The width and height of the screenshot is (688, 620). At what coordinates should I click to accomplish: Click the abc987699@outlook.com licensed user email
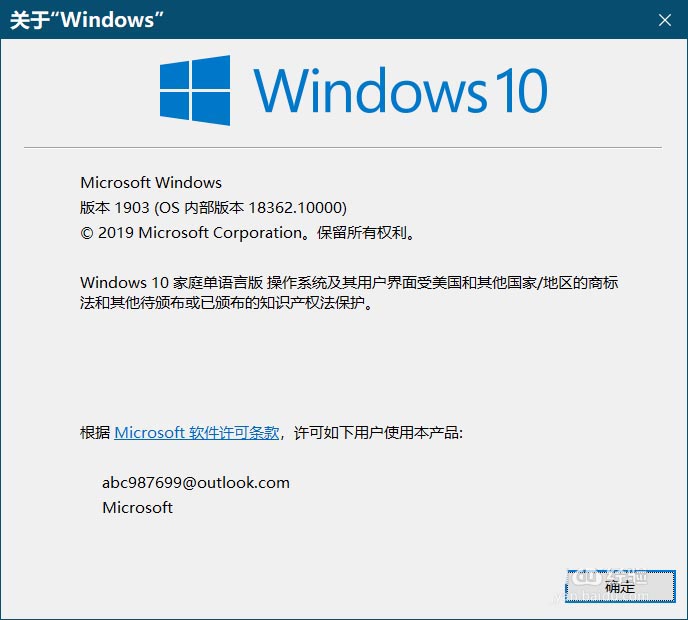(x=196, y=483)
